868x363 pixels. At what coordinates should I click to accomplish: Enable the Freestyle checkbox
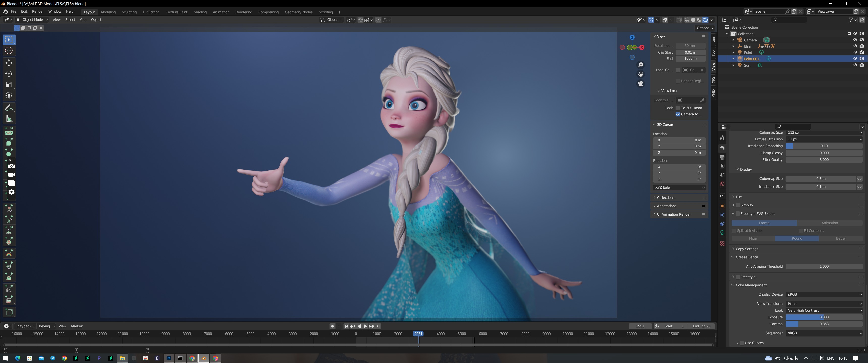(738, 277)
